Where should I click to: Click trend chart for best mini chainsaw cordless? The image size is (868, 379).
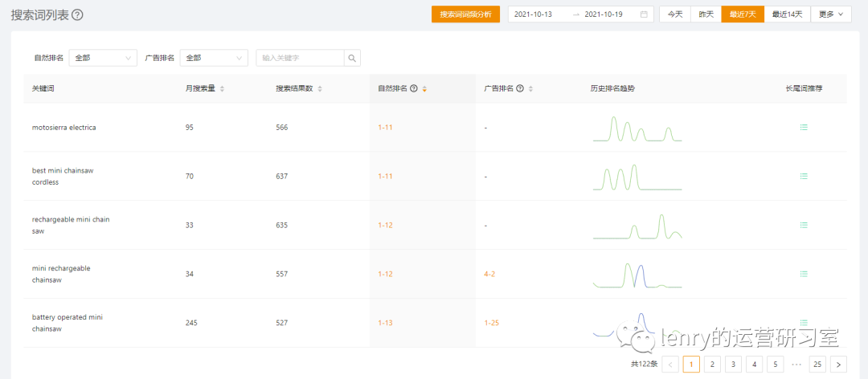click(x=637, y=177)
